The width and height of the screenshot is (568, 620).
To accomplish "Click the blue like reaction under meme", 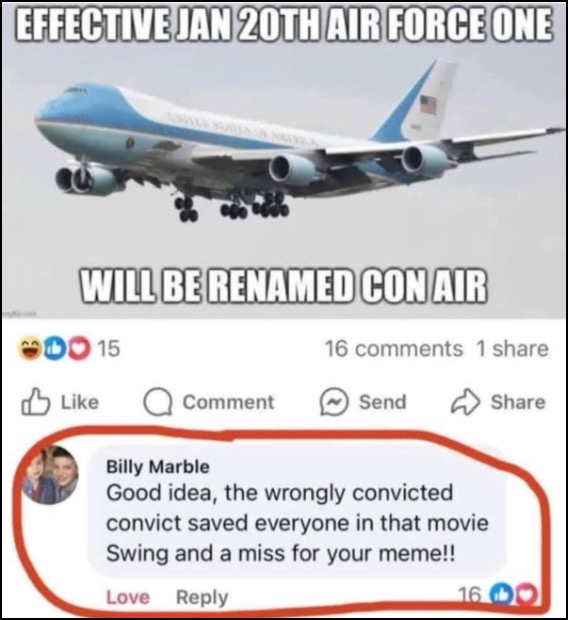I will [x=54, y=349].
